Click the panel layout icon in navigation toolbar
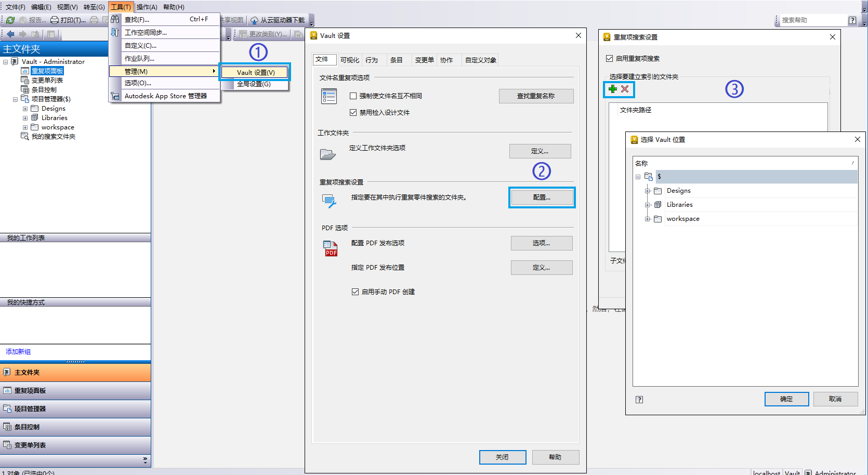The width and height of the screenshot is (868, 475). (51, 34)
